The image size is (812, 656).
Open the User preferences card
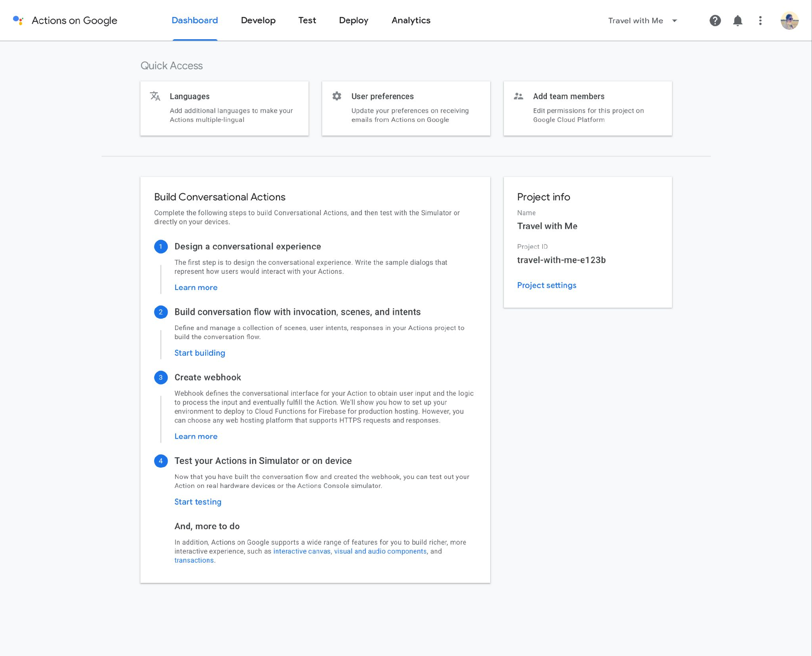[406, 108]
